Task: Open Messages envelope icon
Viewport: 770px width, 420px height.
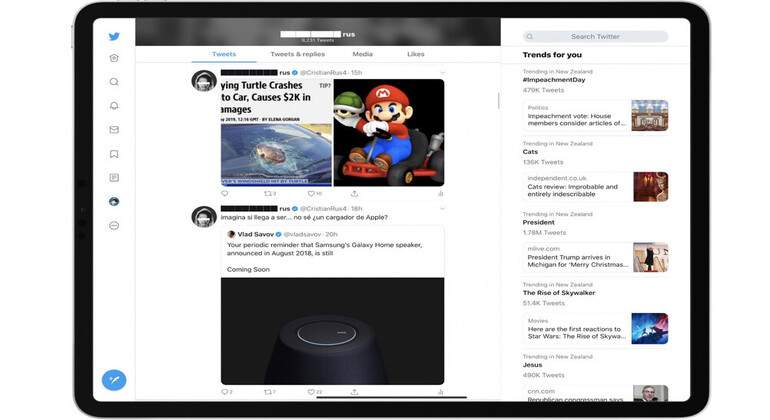Action: (114, 130)
